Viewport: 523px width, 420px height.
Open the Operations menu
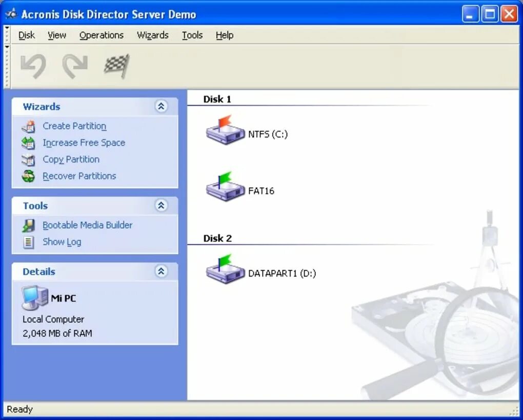[102, 35]
